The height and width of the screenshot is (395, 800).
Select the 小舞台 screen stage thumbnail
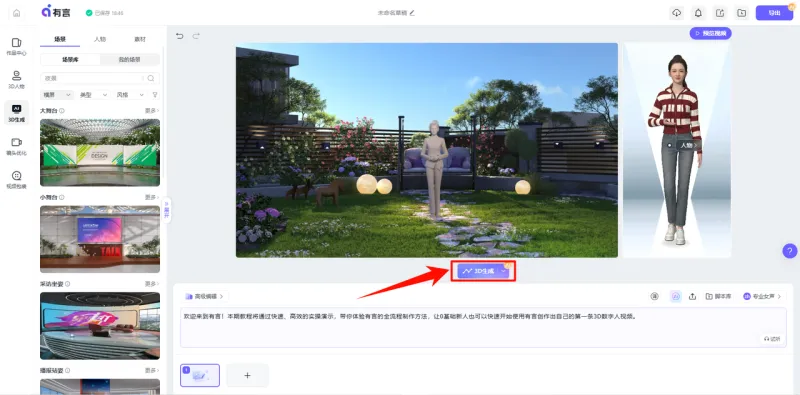(x=100, y=239)
